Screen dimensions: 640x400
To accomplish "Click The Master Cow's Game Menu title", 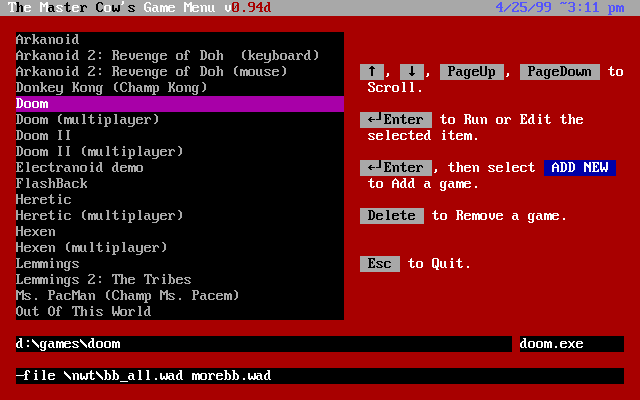I will click(111, 7).
